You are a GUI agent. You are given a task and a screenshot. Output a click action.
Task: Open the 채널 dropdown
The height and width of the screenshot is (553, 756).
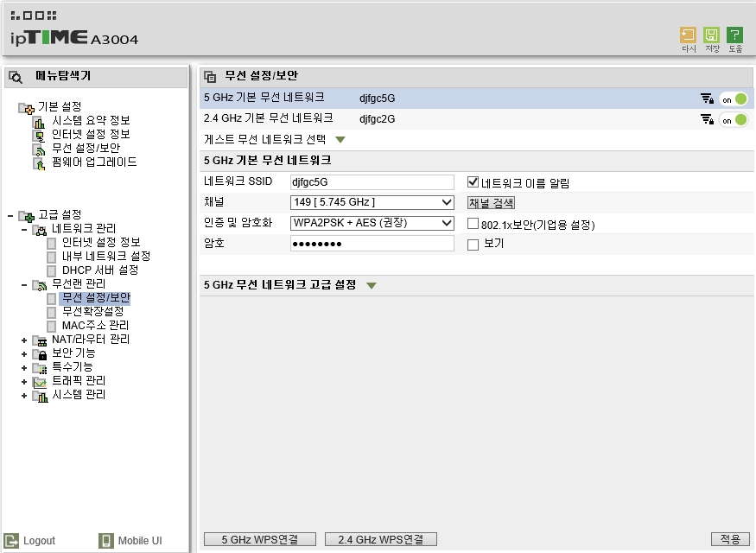coord(372,202)
